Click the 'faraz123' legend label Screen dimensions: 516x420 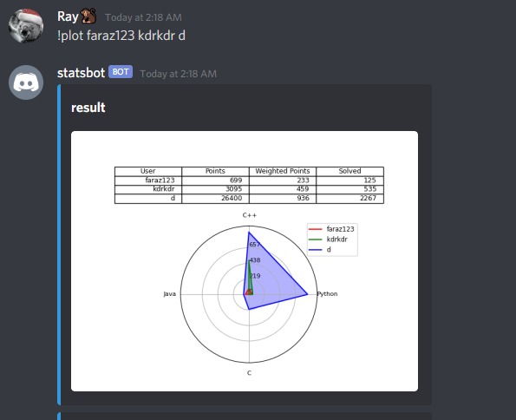pos(340,229)
